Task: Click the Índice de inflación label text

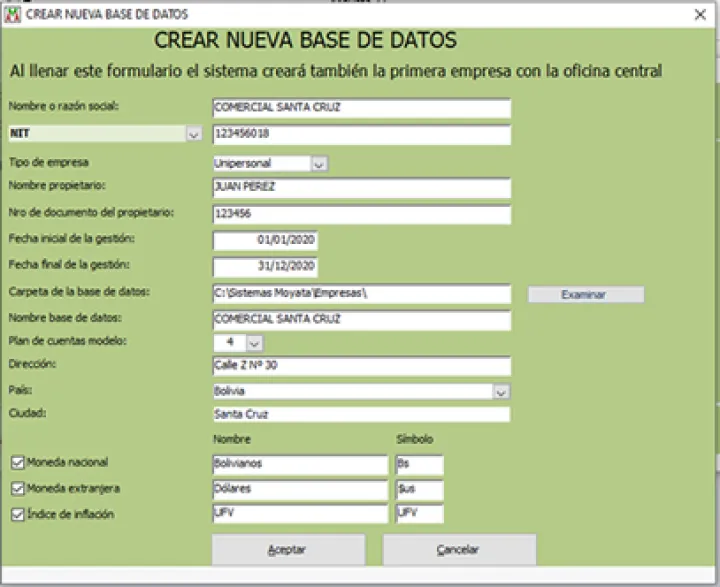Action: pos(70,514)
